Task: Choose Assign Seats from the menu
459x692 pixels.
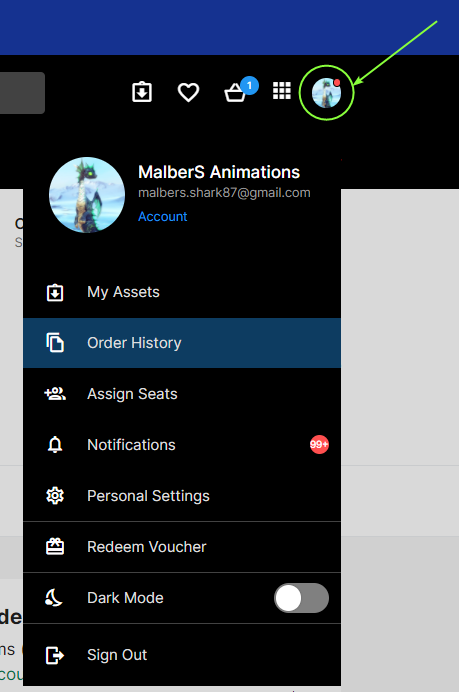Action: 182,394
